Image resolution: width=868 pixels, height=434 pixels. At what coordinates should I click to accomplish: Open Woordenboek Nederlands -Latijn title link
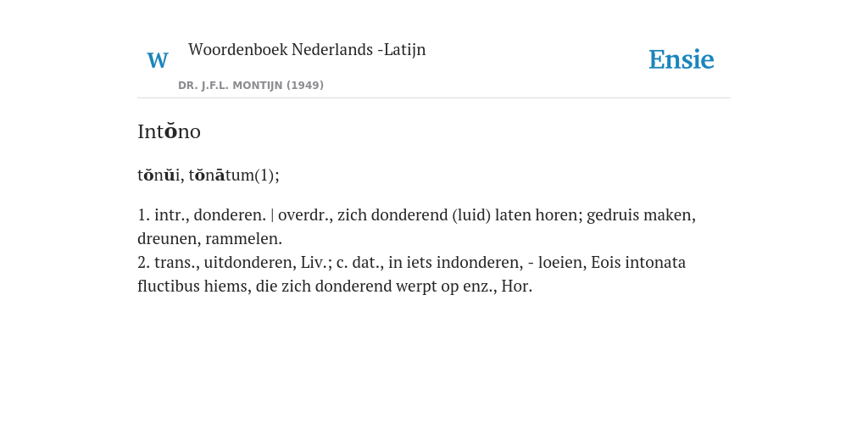point(307,49)
